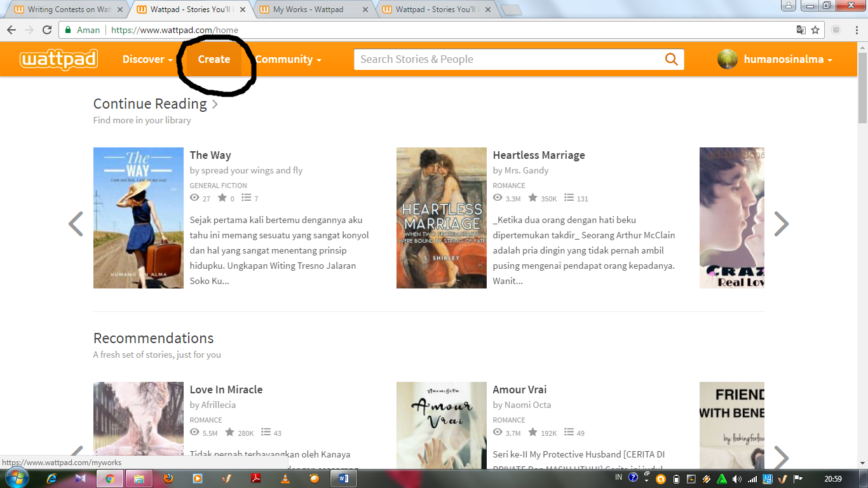This screenshot has height=488, width=868.
Task: Open Heartless Marriage story title
Action: pos(539,155)
